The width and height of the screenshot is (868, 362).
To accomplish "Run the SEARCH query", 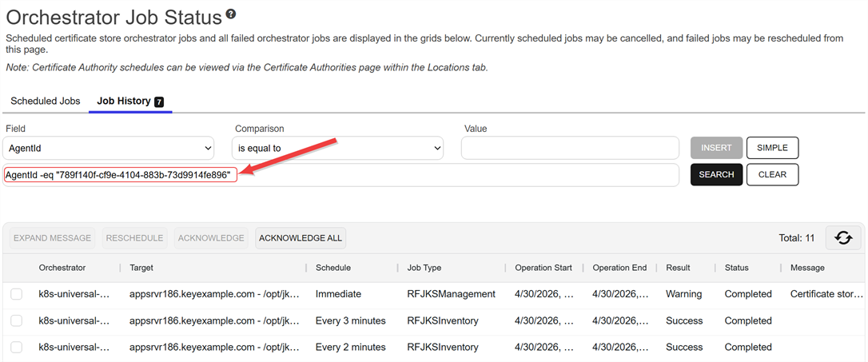I will (716, 174).
